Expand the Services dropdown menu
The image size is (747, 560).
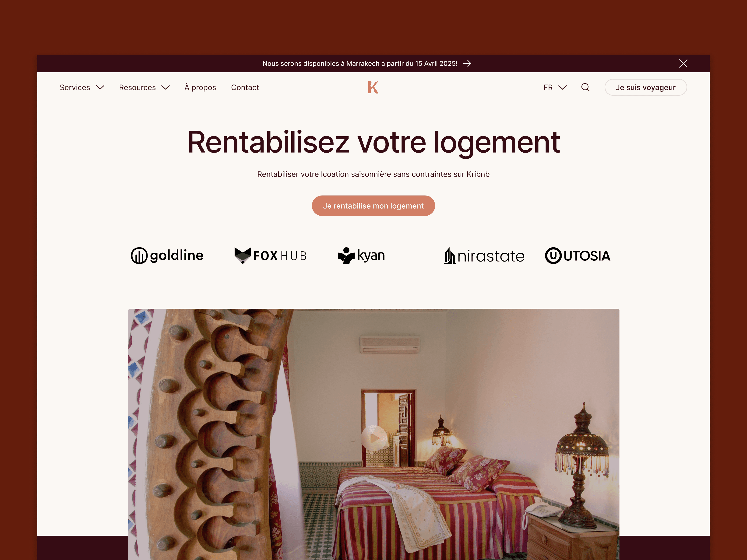tap(82, 87)
